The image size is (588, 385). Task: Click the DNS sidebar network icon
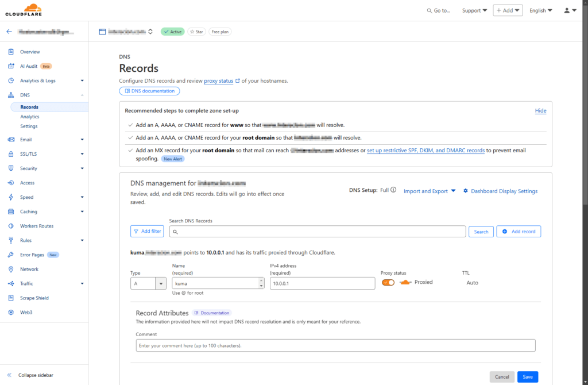[x=11, y=95]
